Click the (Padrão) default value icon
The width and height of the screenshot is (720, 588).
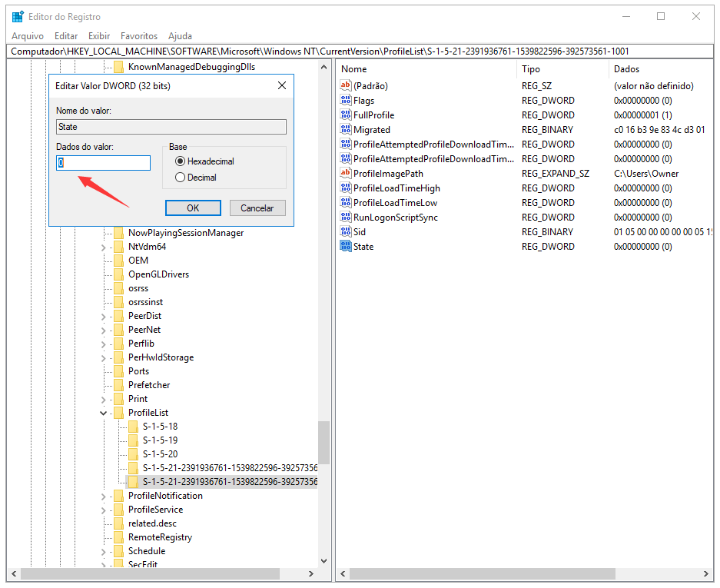(x=345, y=86)
